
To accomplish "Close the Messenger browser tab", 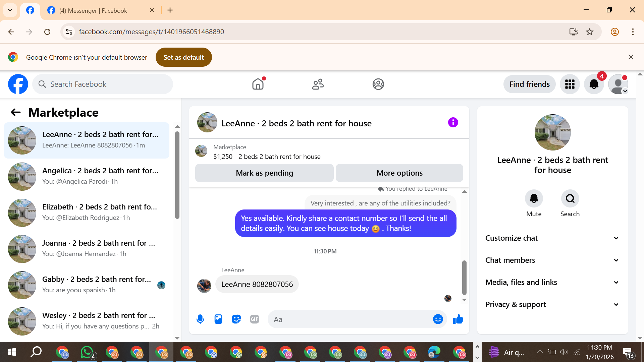I will (x=152, y=10).
